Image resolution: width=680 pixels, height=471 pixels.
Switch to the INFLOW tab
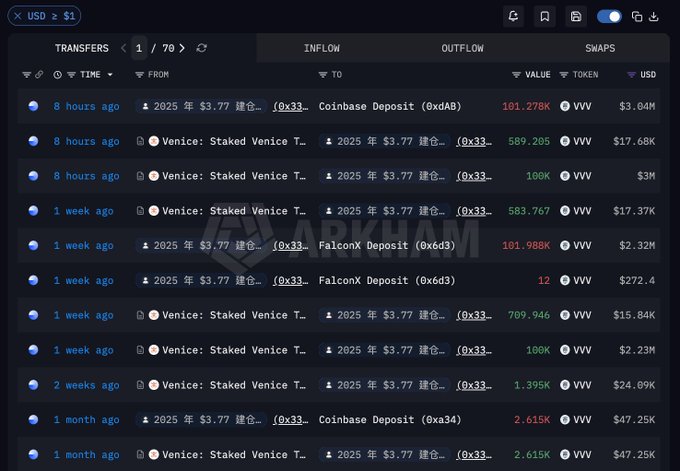click(321, 48)
